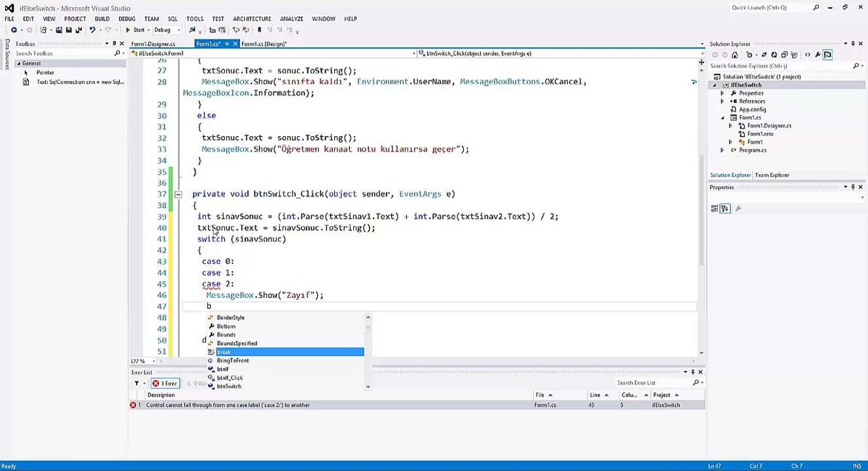
Task: Open the BUILD menu
Action: (x=102, y=19)
